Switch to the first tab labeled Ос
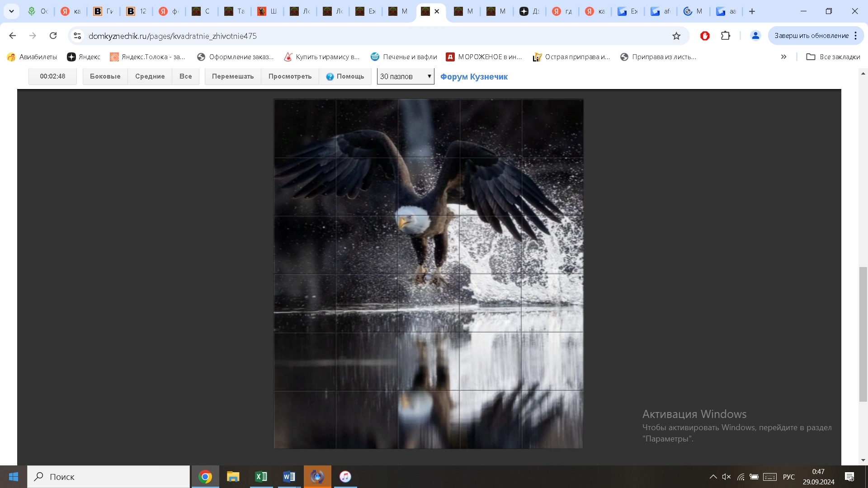 (38, 11)
